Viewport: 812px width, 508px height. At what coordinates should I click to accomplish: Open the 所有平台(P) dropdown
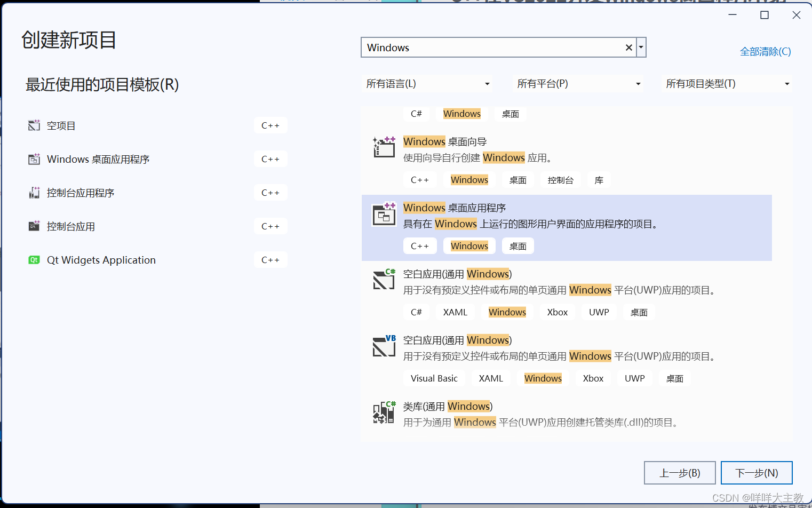click(x=578, y=84)
